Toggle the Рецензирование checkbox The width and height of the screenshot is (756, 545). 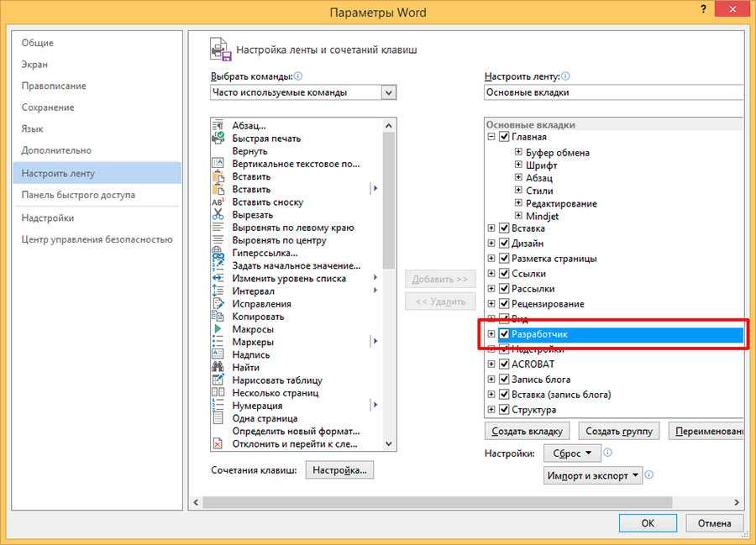(x=504, y=304)
